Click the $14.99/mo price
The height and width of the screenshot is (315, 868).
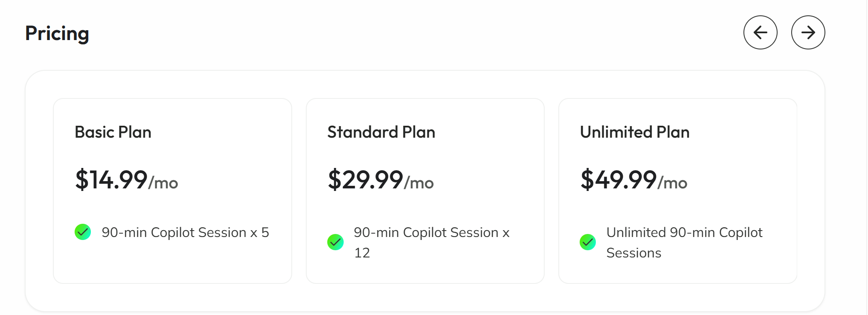point(126,179)
